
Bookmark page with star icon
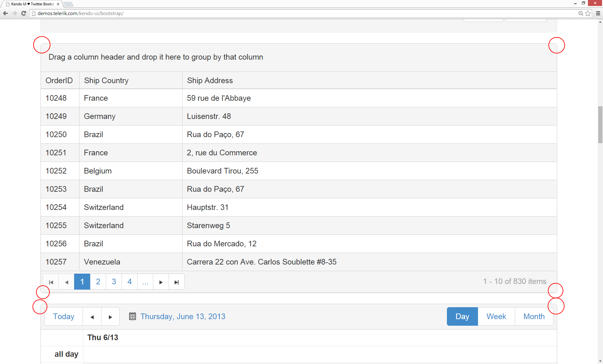[588, 13]
